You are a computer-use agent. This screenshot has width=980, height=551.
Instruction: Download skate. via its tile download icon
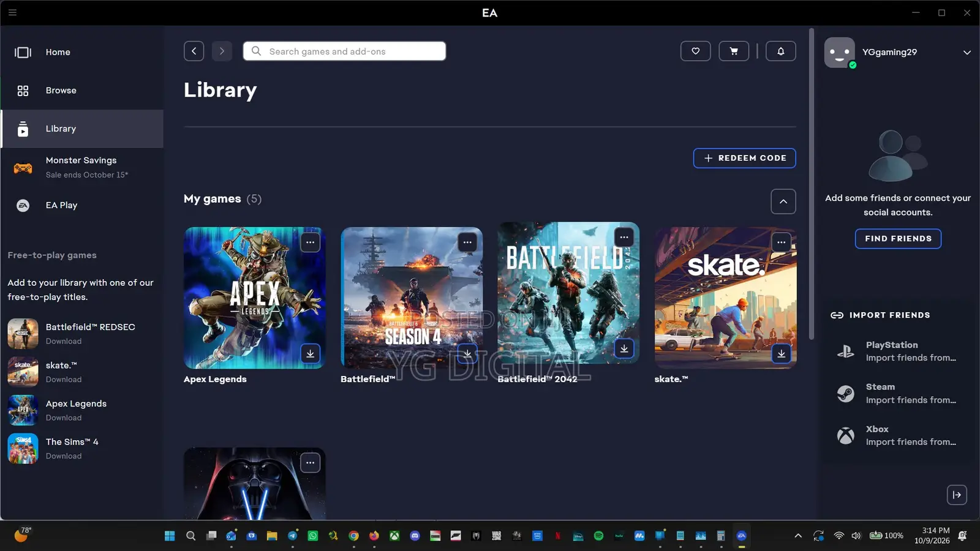point(781,354)
